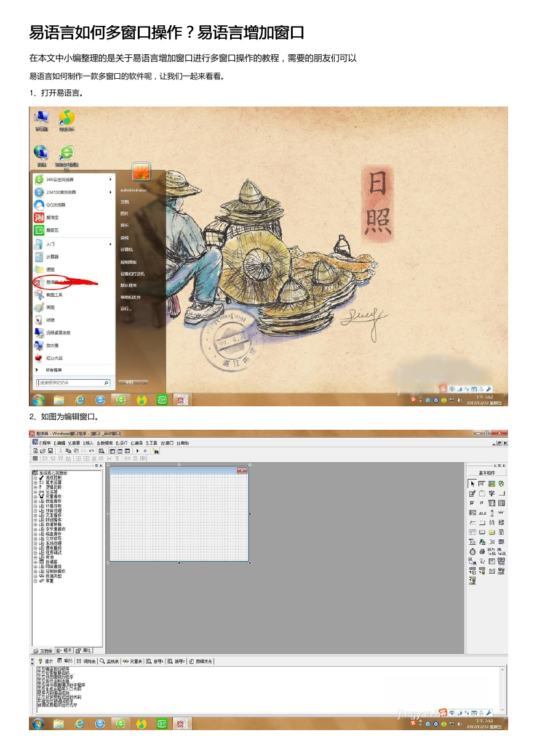This screenshot has width=534, height=756.
Task: Select the 字 label component in the palette
Action: tap(492, 494)
